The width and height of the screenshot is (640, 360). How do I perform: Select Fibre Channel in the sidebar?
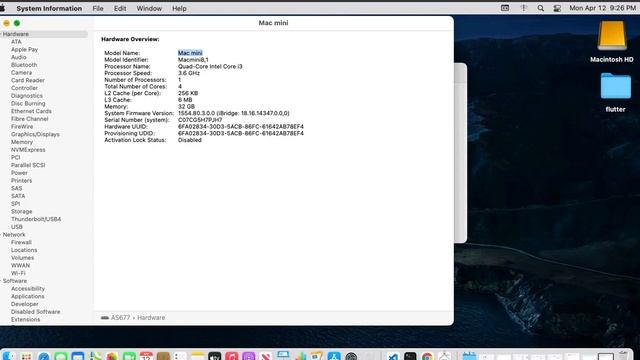pos(30,119)
